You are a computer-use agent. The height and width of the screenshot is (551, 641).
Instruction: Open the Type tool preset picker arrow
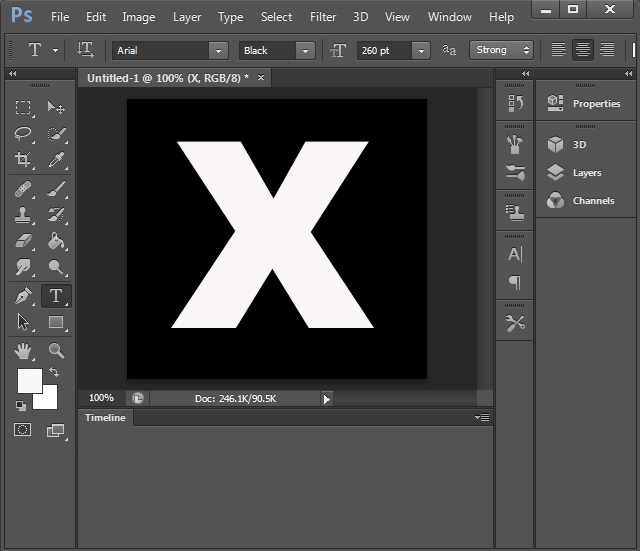click(55, 51)
